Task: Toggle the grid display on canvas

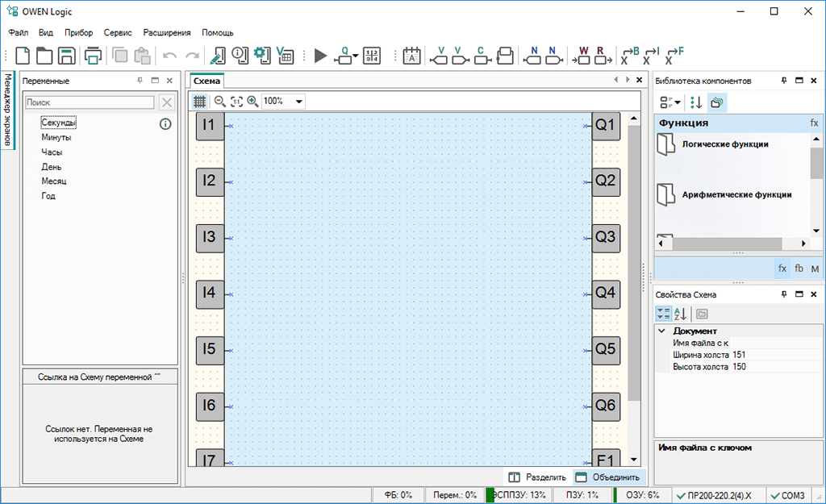Action: (x=199, y=102)
